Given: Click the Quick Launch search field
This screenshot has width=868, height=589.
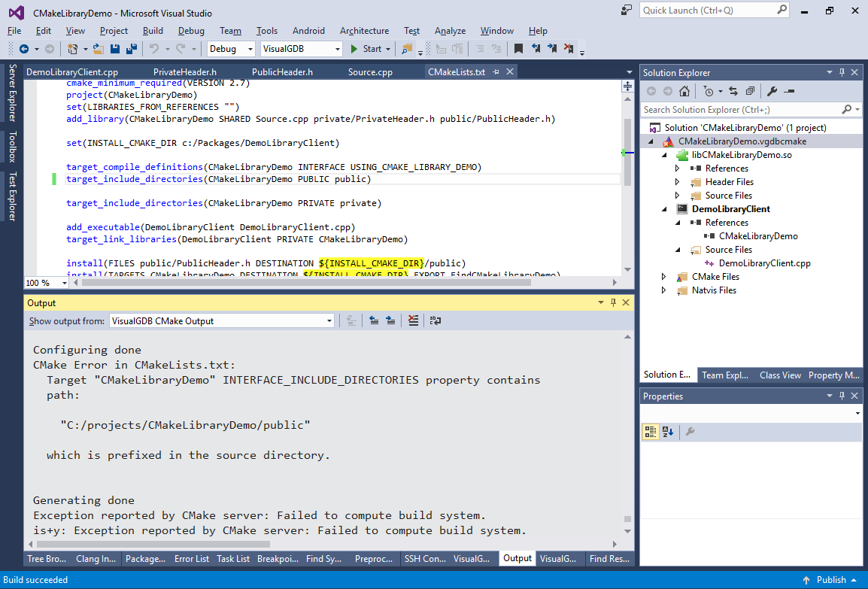Looking at the screenshot, I should 714,10.
